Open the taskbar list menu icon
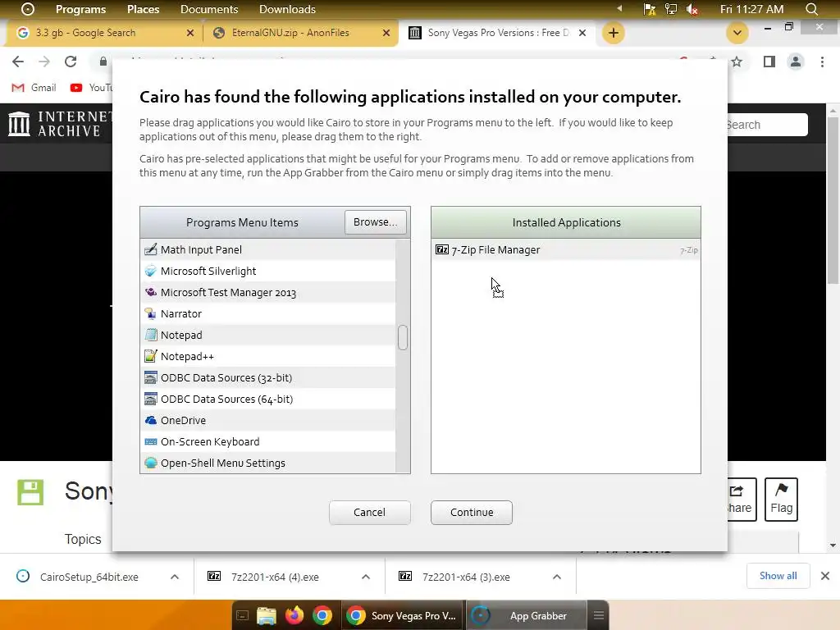The image size is (840, 630). point(599,615)
